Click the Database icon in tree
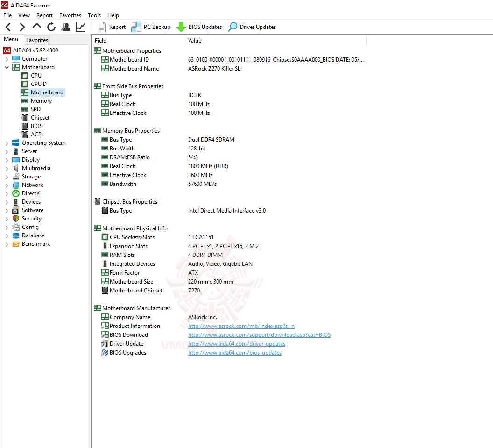Screen dimensions: 493x448 (16, 235)
